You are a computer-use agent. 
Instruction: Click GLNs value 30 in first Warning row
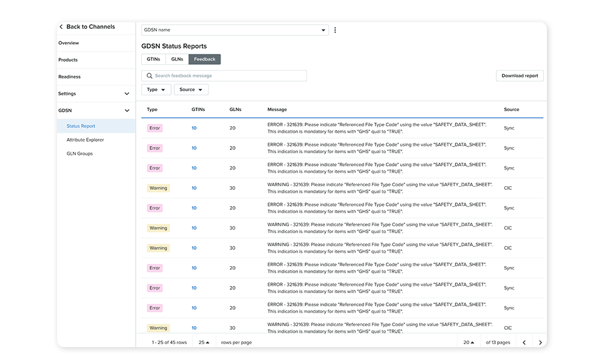pyautogui.click(x=232, y=188)
